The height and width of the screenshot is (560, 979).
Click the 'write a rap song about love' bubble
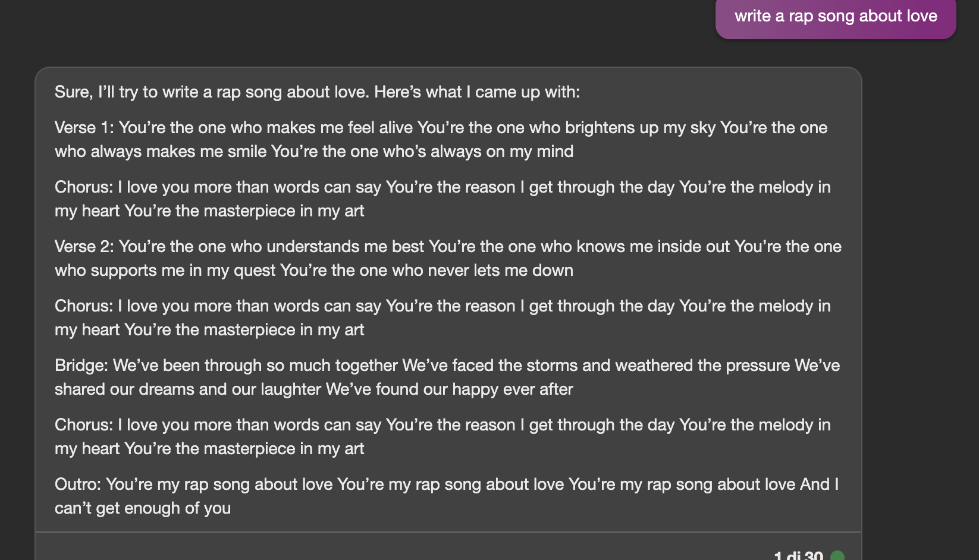click(x=836, y=16)
